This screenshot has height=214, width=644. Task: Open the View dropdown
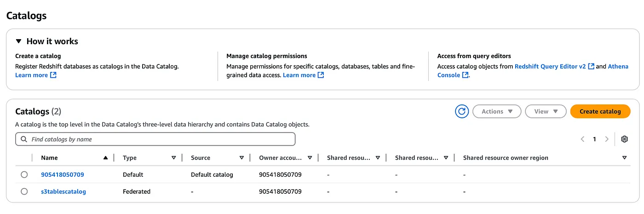[x=546, y=111]
